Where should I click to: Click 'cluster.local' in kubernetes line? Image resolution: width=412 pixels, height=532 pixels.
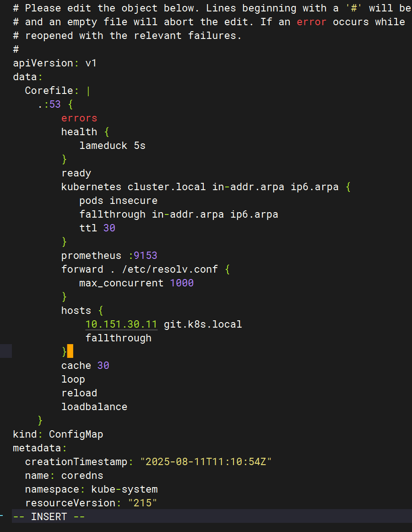tap(167, 187)
